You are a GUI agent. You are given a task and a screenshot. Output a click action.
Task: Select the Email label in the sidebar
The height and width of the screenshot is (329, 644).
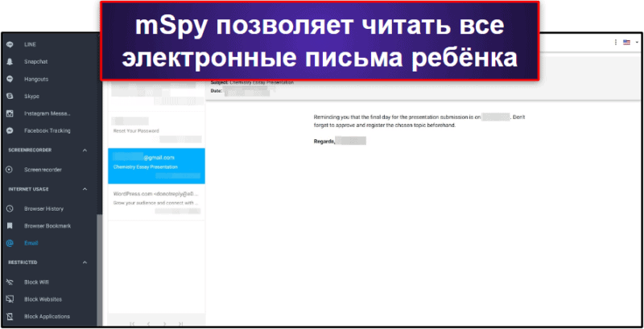pyautogui.click(x=31, y=243)
